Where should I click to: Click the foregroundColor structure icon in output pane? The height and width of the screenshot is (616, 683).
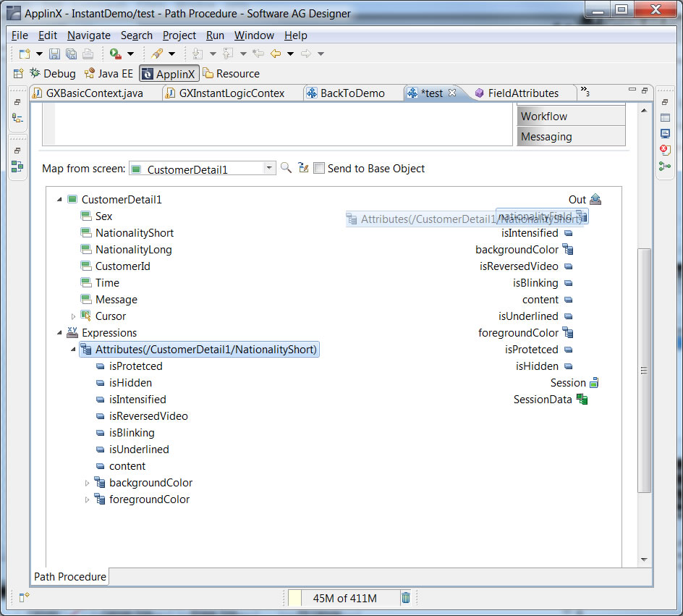(568, 332)
